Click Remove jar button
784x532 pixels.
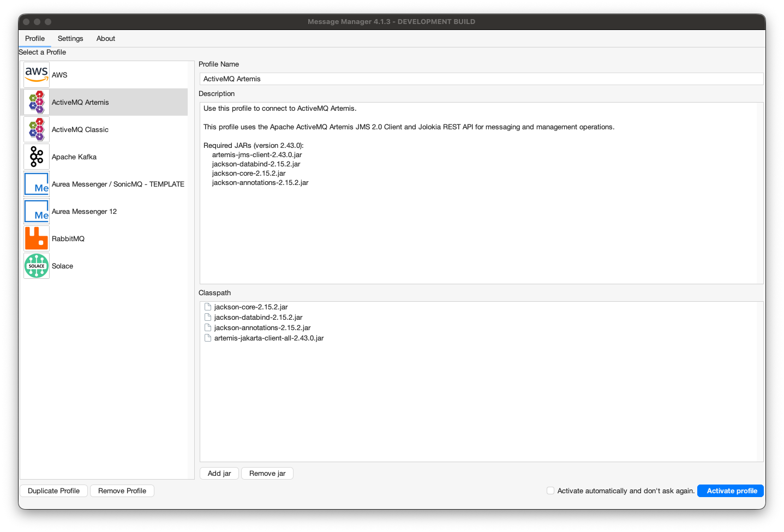(x=267, y=473)
